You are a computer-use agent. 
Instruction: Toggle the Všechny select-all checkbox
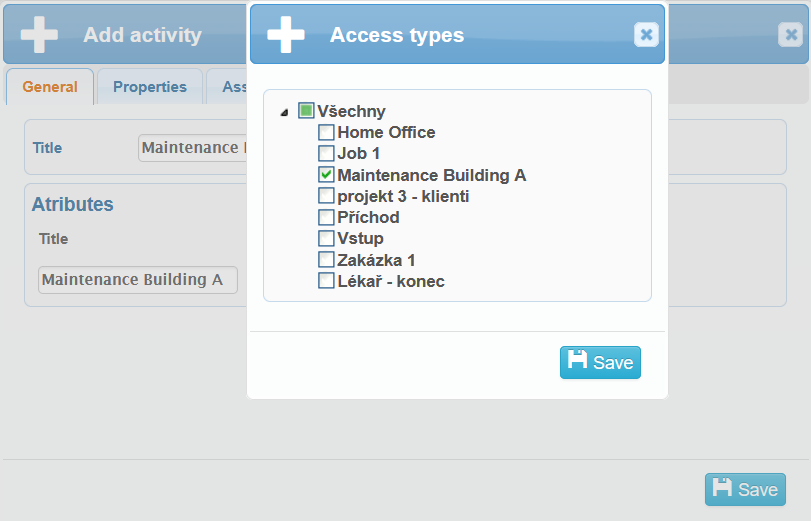pyautogui.click(x=306, y=111)
